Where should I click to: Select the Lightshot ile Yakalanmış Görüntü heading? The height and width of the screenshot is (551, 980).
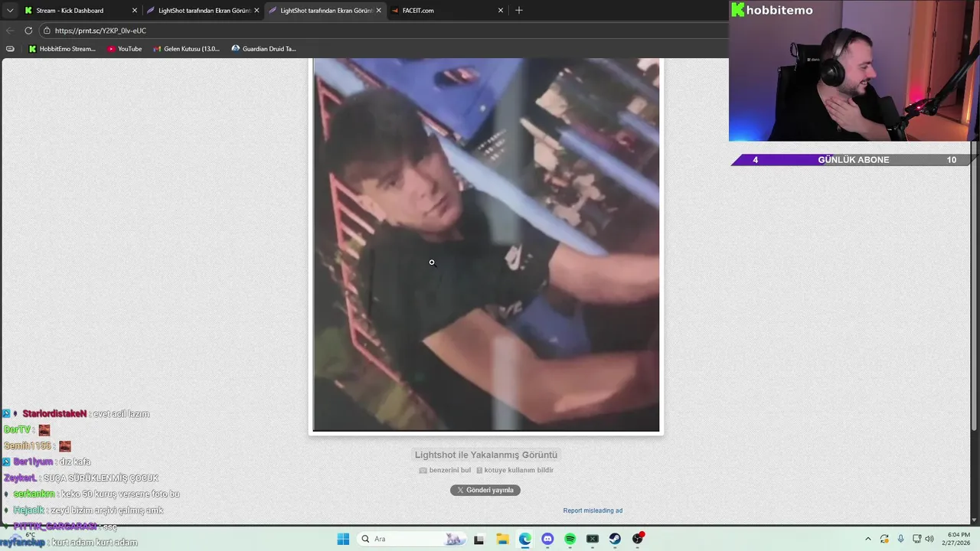click(486, 455)
